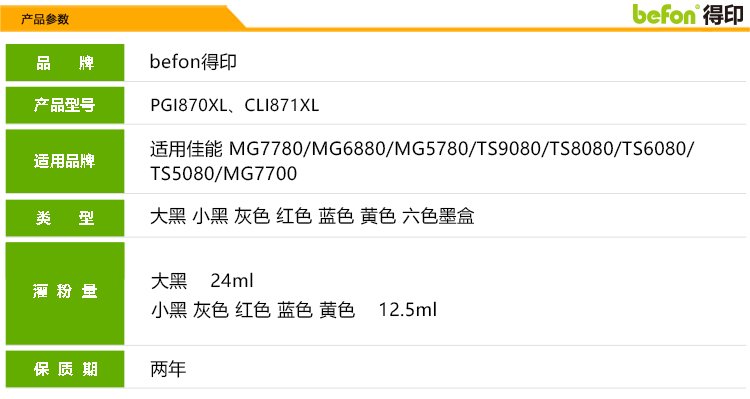Image resolution: width=750 pixels, height=399 pixels.
Task: Click the 12.5ml capacity value
Action: click(x=408, y=310)
